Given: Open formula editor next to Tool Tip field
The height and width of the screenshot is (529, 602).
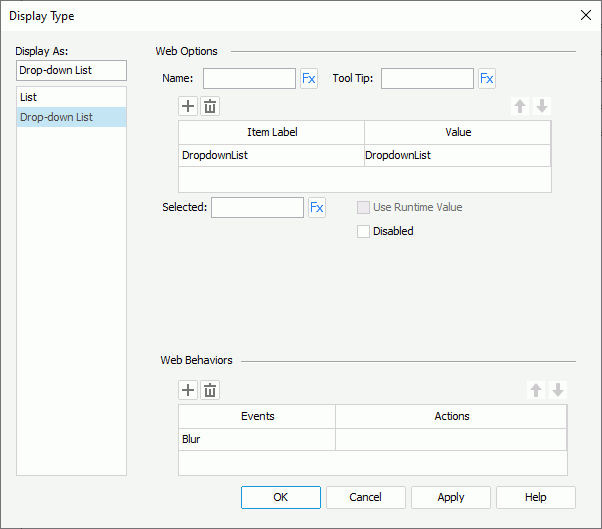Looking at the screenshot, I should point(487,79).
